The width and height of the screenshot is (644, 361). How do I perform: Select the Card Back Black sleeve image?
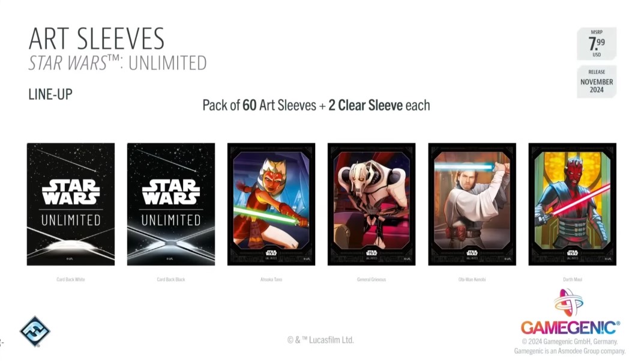tap(171, 204)
